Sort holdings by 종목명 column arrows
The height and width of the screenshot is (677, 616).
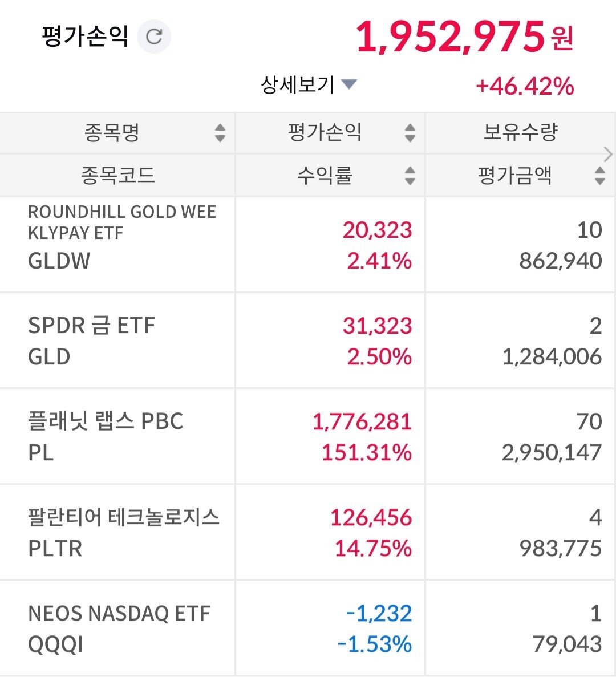click(220, 133)
